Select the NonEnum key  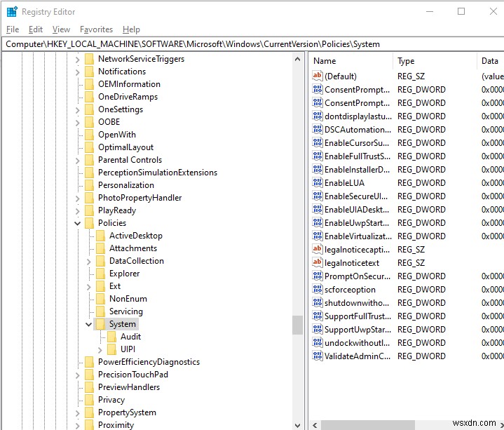coord(128,298)
